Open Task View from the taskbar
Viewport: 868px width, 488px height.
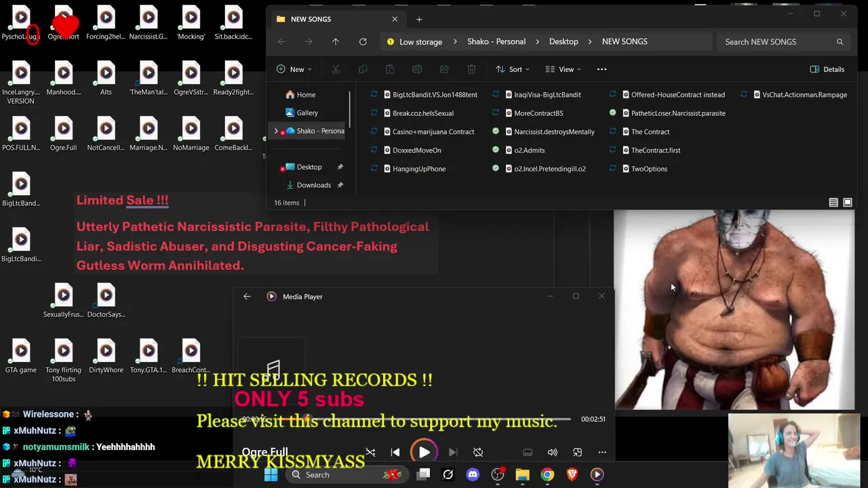(x=423, y=474)
